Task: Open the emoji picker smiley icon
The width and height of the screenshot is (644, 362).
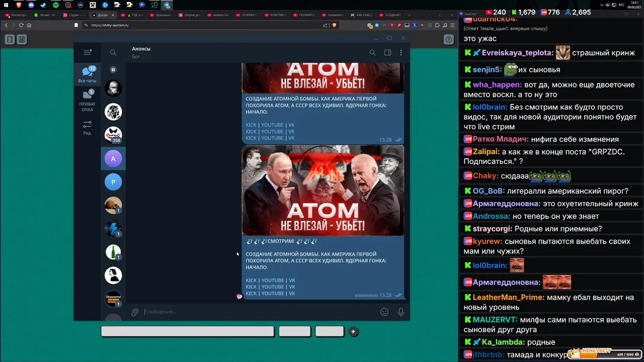Action: click(x=384, y=312)
